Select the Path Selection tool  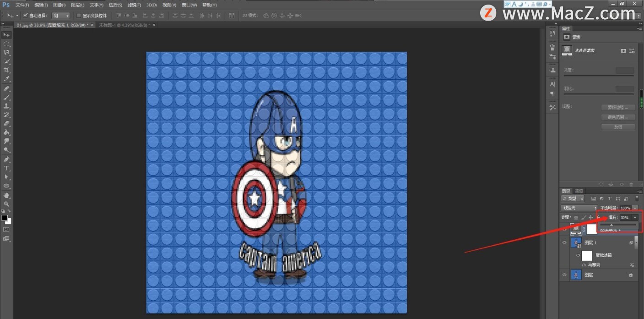tap(6, 177)
